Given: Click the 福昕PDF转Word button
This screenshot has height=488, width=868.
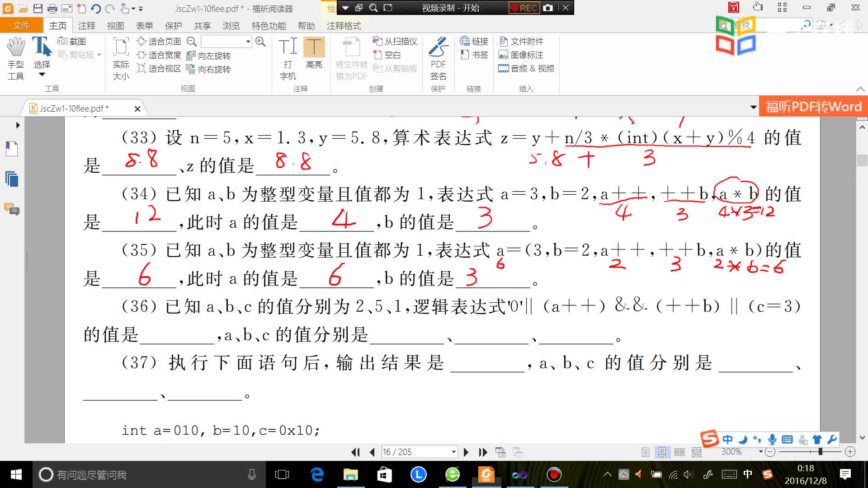Looking at the screenshot, I should click(813, 107).
